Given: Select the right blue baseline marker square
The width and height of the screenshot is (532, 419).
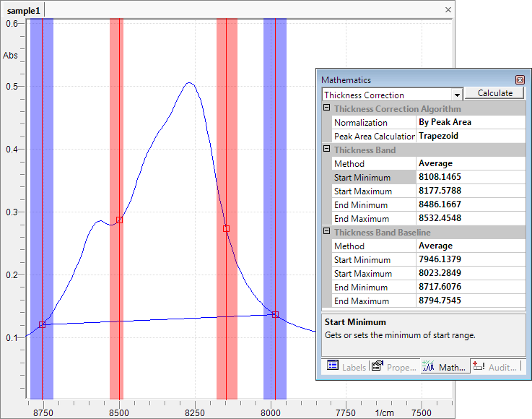Looking at the screenshot, I should click(275, 314).
